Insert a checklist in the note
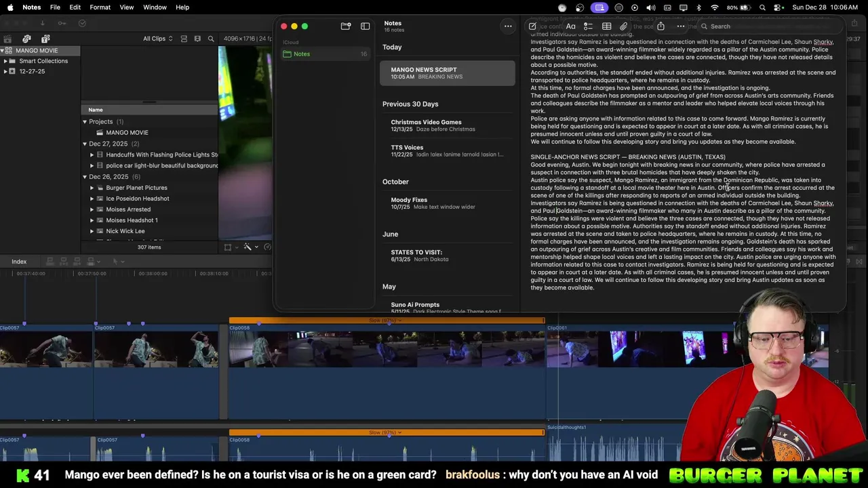 pos(588,26)
